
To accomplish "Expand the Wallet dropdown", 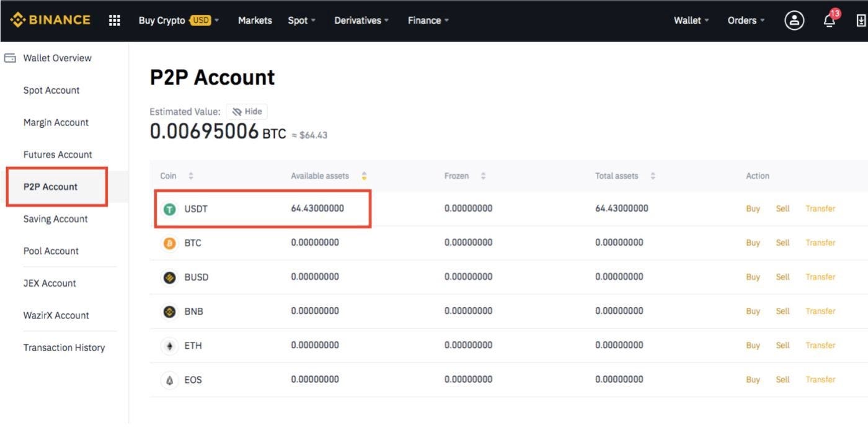I will pyautogui.click(x=691, y=20).
